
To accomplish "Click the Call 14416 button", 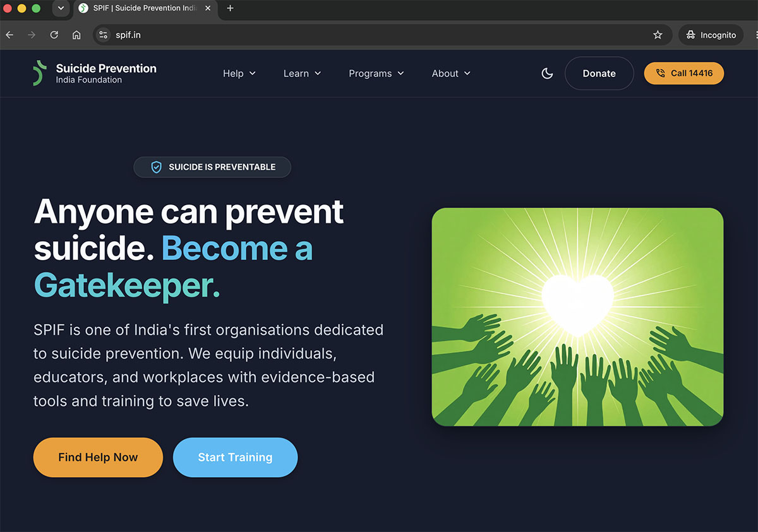I will click(x=684, y=73).
